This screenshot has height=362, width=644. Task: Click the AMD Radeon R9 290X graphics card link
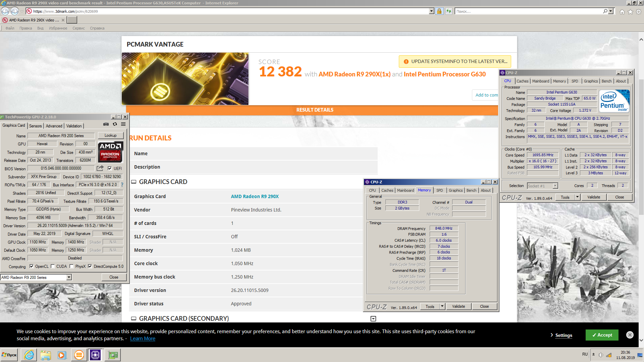pyautogui.click(x=255, y=196)
